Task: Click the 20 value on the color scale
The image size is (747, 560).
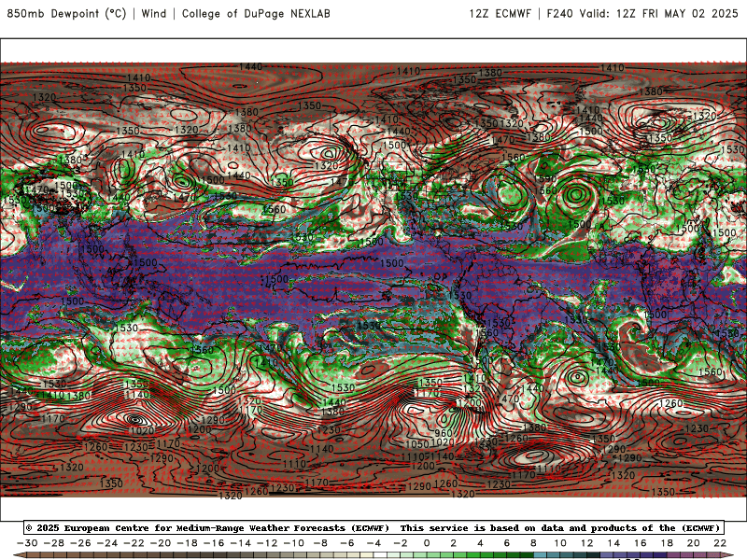Action: (694, 543)
